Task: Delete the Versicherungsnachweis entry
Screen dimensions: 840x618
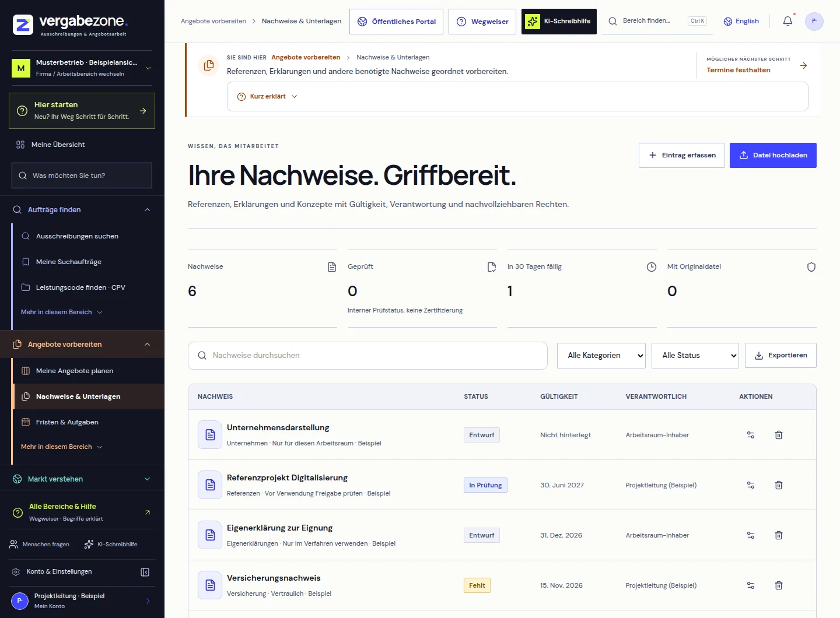Action: click(x=778, y=585)
